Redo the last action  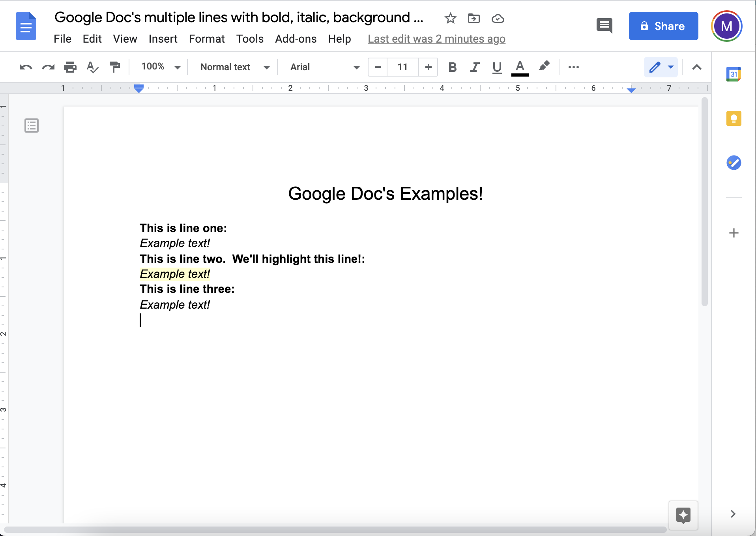(48, 67)
